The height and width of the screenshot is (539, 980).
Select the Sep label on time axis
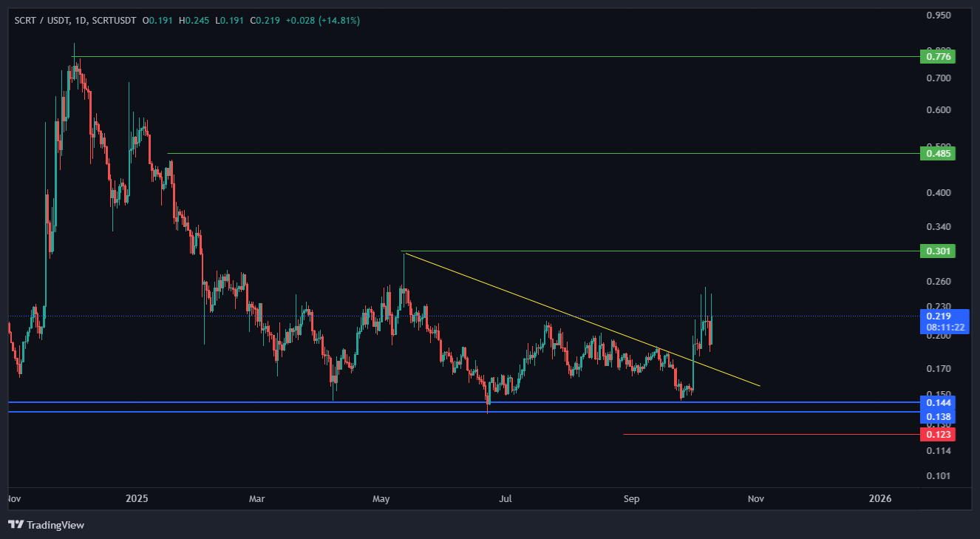click(631, 499)
